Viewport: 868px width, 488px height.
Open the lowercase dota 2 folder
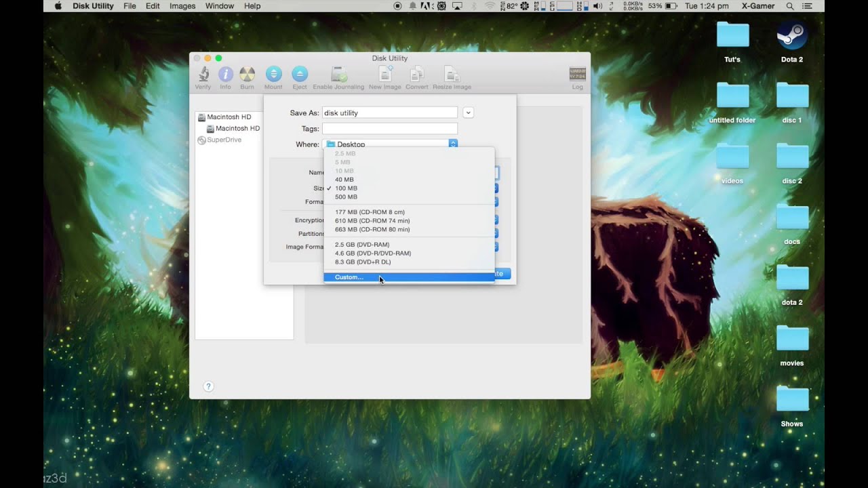pos(792,284)
